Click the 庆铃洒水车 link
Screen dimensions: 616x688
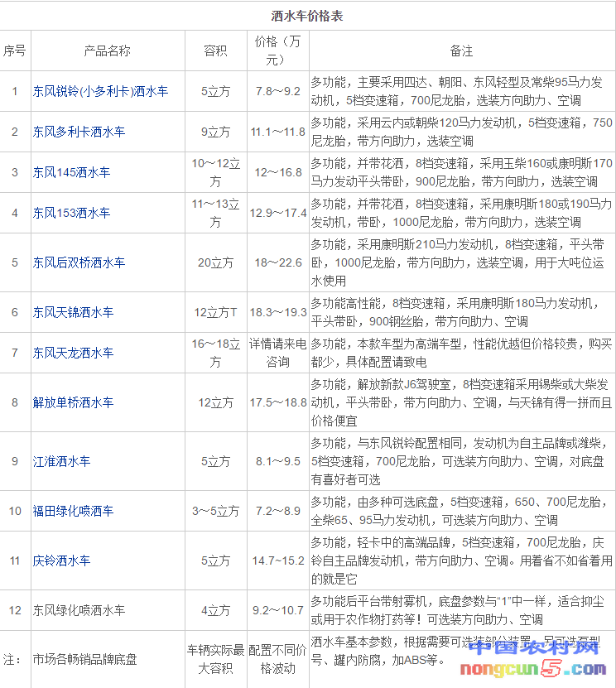[x=61, y=561]
